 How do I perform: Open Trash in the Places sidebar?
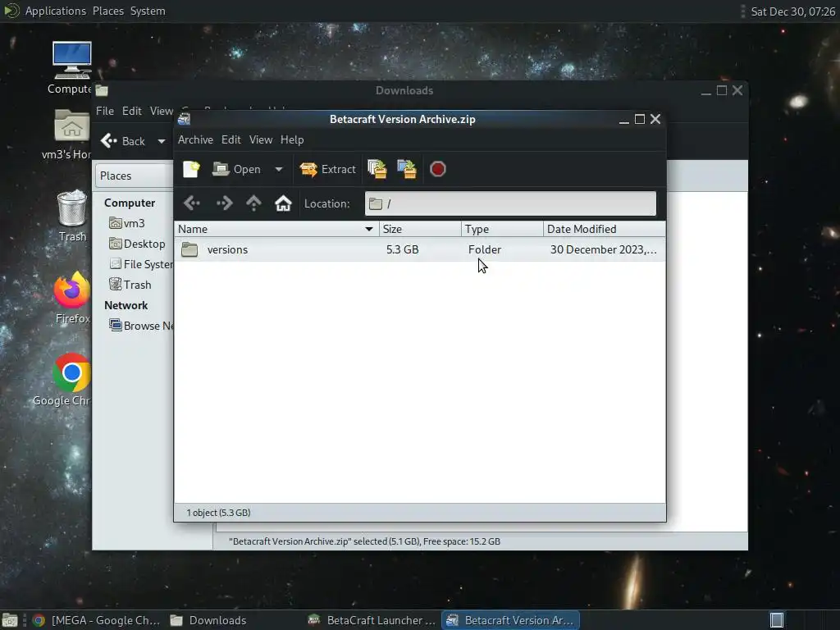(x=130, y=285)
